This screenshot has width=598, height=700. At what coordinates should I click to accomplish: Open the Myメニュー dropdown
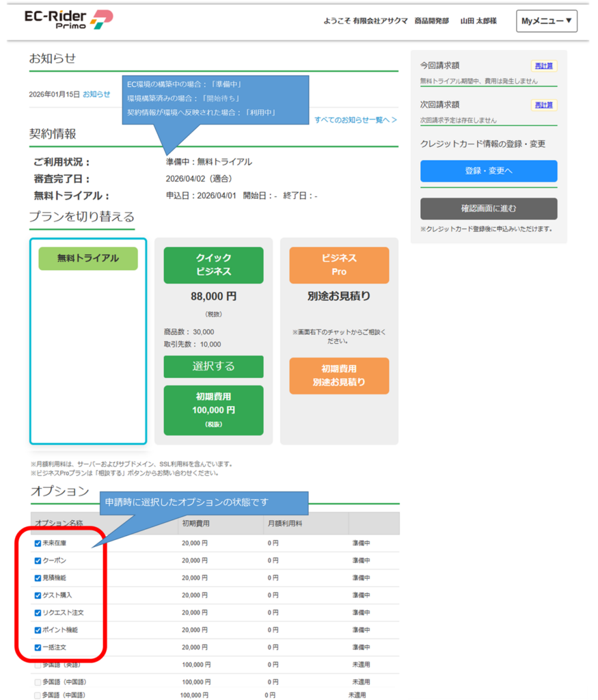[546, 21]
